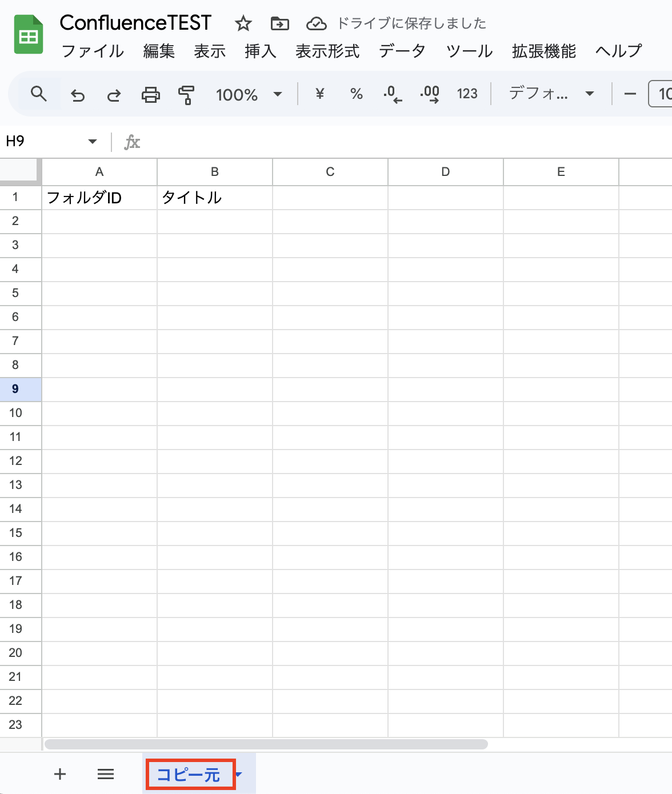
Task: Open the ツール menu
Action: (469, 51)
